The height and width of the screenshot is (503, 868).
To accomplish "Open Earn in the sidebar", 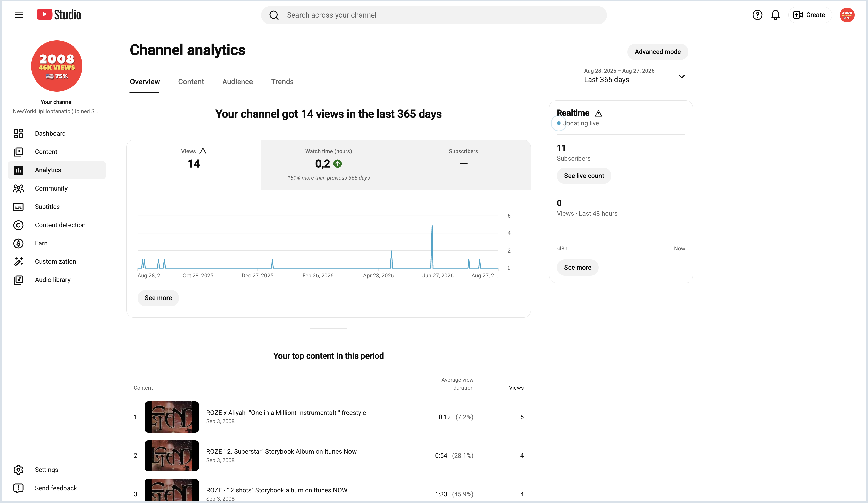I will 57,243.
